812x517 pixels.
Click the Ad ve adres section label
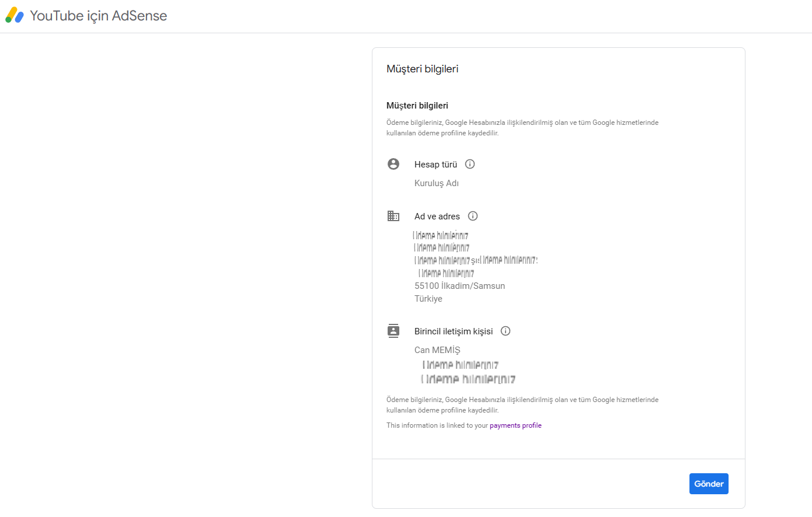(x=437, y=216)
